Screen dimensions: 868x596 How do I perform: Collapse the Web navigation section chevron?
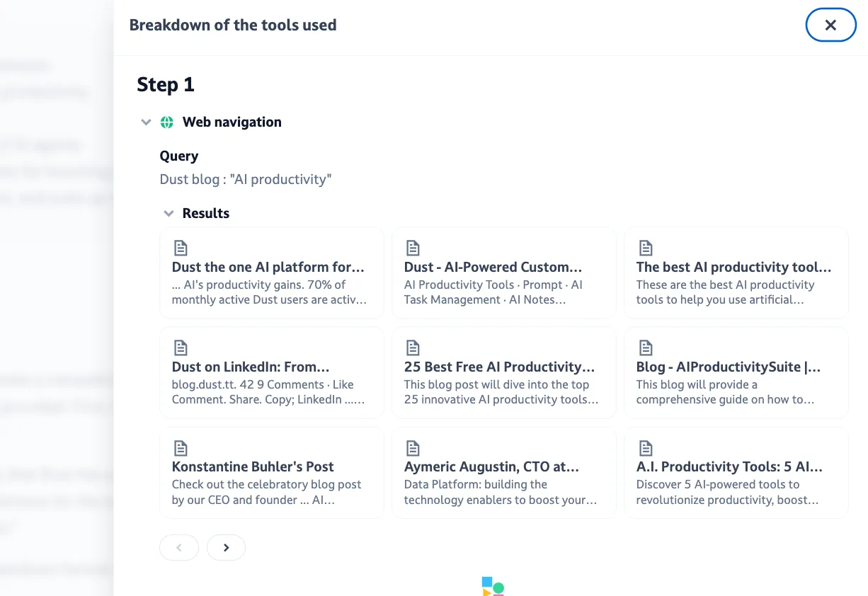coord(146,122)
